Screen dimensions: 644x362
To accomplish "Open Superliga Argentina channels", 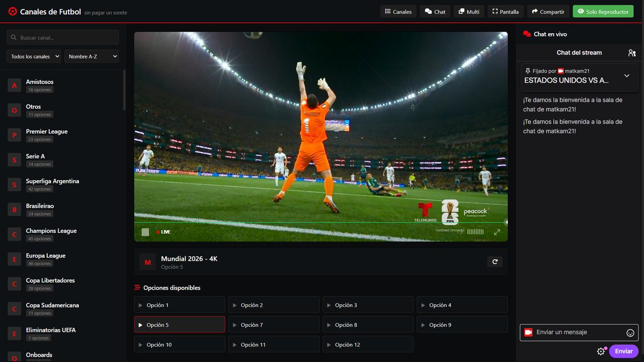I will [x=62, y=184].
